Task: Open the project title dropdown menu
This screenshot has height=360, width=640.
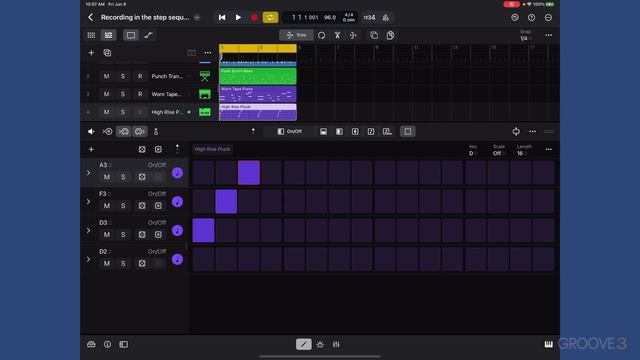Action: pyautogui.click(x=197, y=18)
